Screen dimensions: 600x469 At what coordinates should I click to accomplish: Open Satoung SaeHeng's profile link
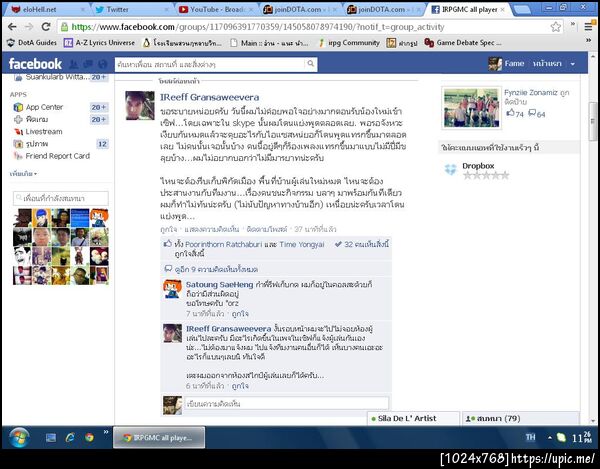[x=219, y=285]
